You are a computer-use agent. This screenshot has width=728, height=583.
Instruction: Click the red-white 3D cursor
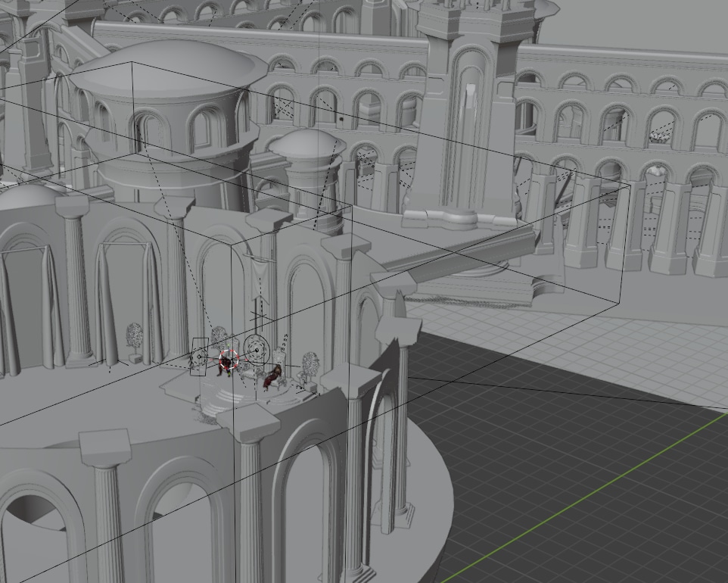pos(228,360)
